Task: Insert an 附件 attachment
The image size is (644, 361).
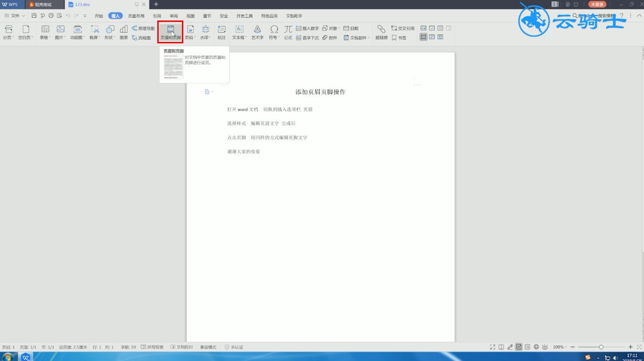Action: click(x=329, y=38)
